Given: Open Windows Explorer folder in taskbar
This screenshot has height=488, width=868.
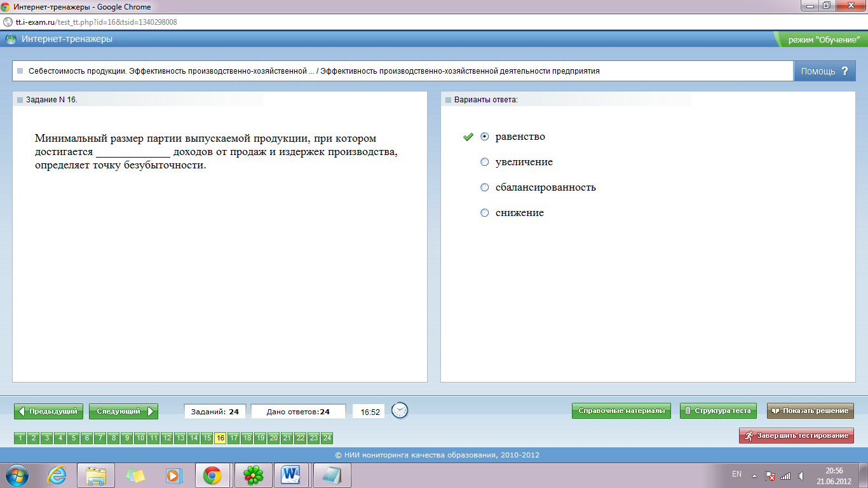Looking at the screenshot, I should point(96,475).
